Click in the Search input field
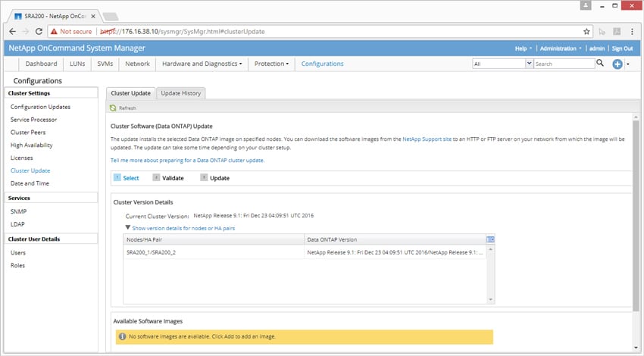 pyautogui.click(x=564, y=64)
